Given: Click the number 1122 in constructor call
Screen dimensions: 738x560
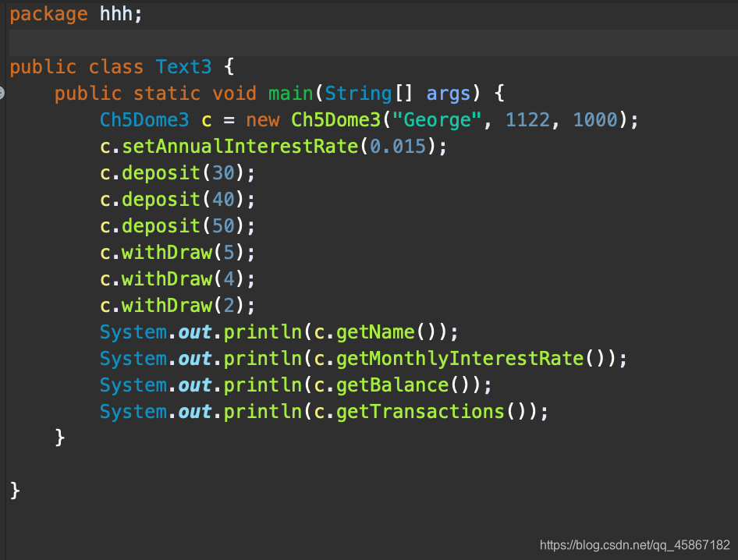Looking at the screenshot, I should pos(527,120).
